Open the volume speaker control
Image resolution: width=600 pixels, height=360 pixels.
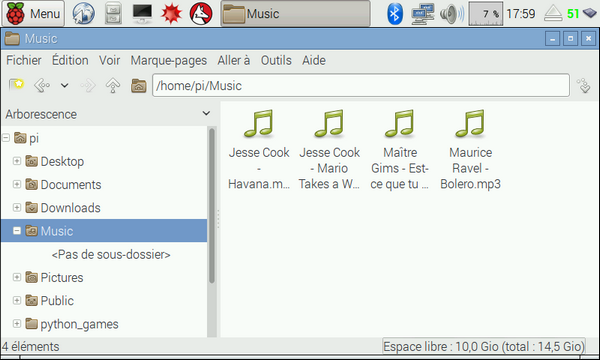pos(452,14)
